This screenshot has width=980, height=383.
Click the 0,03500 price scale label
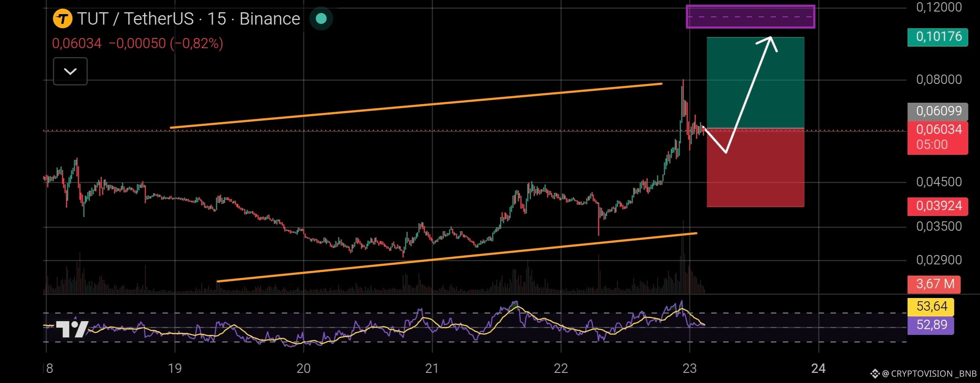coord(939,226)
